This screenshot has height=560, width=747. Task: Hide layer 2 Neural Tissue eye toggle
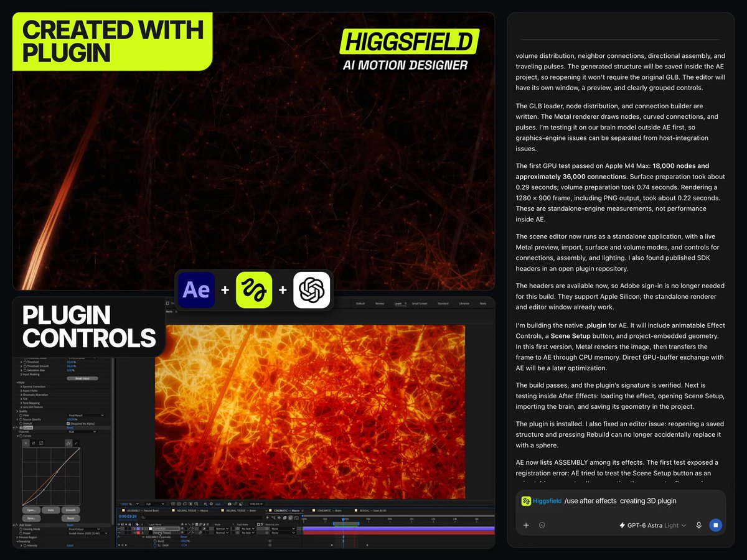pos(119,533)
